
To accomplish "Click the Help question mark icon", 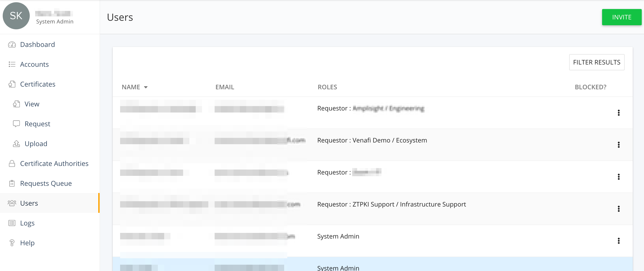I will point(12,243).
